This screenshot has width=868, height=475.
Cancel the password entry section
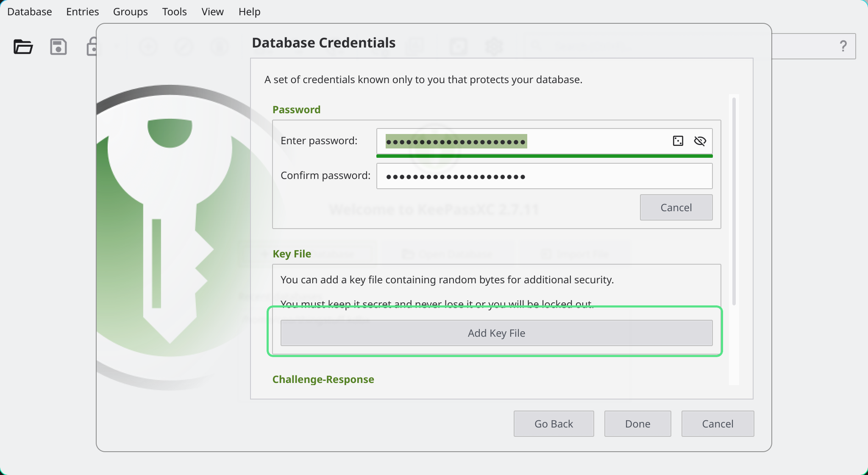tap(676, 207)
